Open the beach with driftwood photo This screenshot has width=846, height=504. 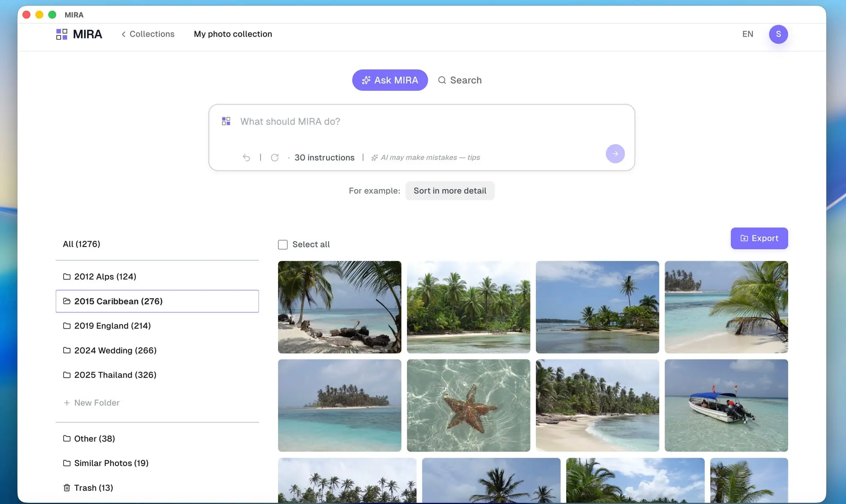pos(340,307)
